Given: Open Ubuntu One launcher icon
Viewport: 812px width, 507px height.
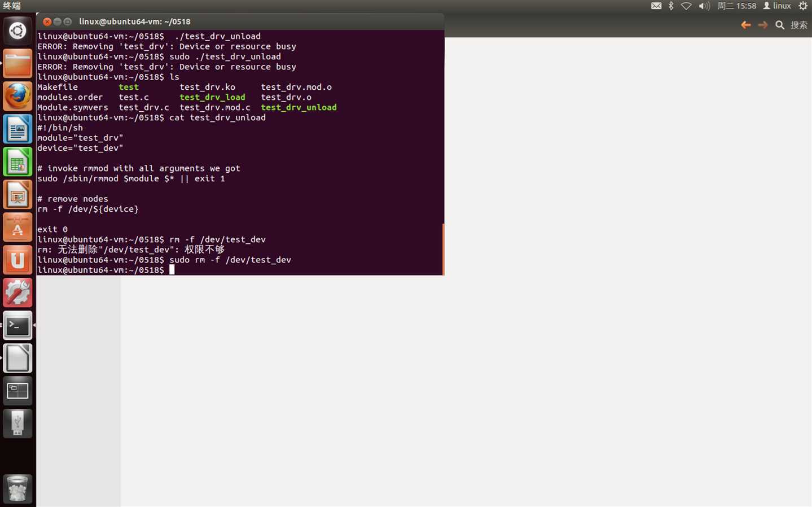Looking at the screenshot, I should tap(17, 260).
